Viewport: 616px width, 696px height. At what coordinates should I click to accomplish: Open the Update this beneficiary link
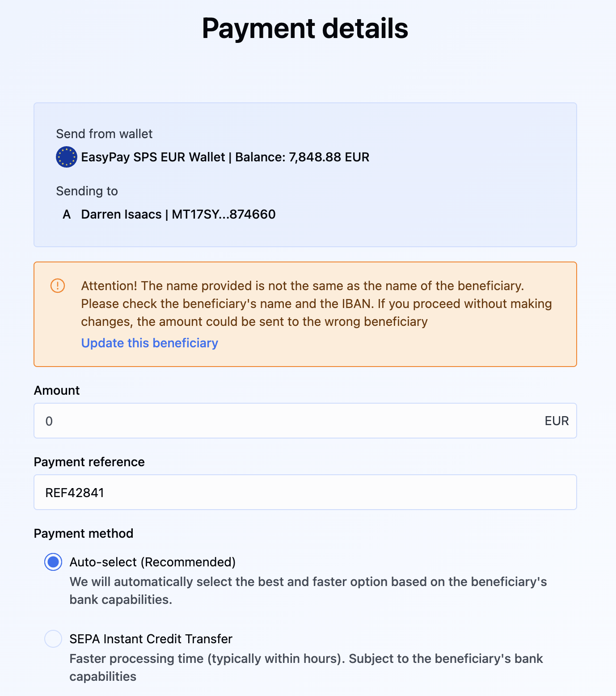click(149, 343)
